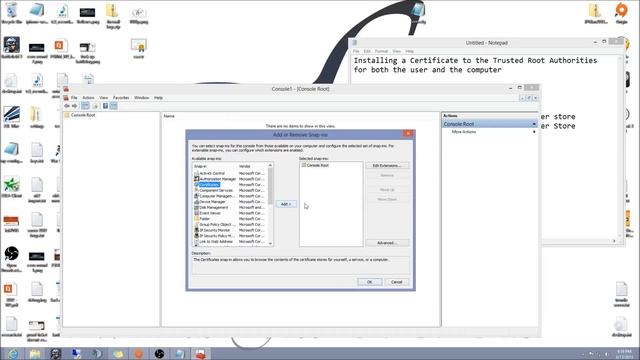
Task: Open Internet Explorer from the taskbar
Action: (x=13, y=353)
